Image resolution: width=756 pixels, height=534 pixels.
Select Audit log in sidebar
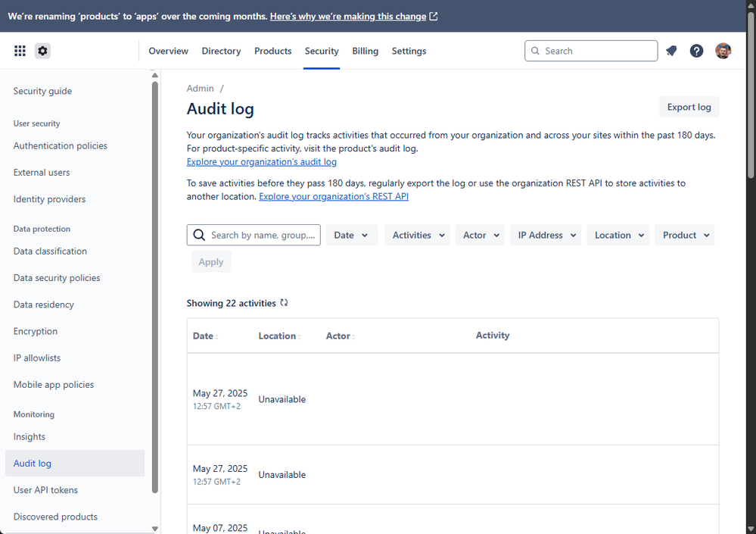[x=75, y=463]
